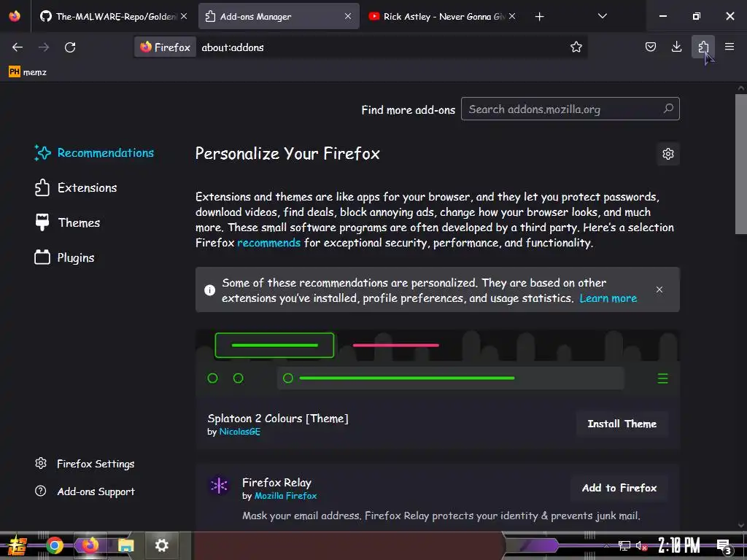Close the Add-ons Manager tab
This screenshot has width=747, height=560.
coord(348,16)
